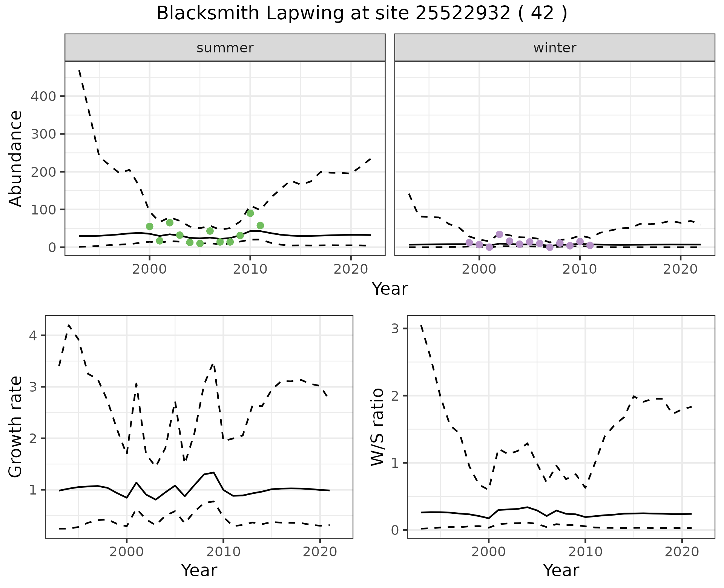Click the 4 tick on Growth rate axis
This screenshot has height=588, width=724.
tap(33, 335)
